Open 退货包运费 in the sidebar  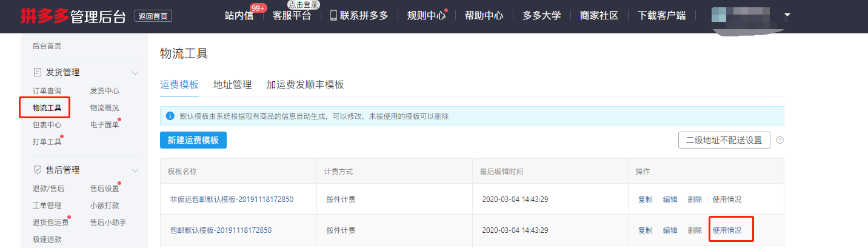[x=50, y=223]
